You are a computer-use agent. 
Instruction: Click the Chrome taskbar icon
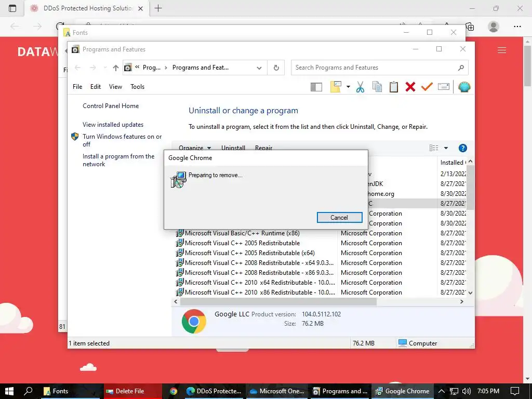click(x=174, y=391)
